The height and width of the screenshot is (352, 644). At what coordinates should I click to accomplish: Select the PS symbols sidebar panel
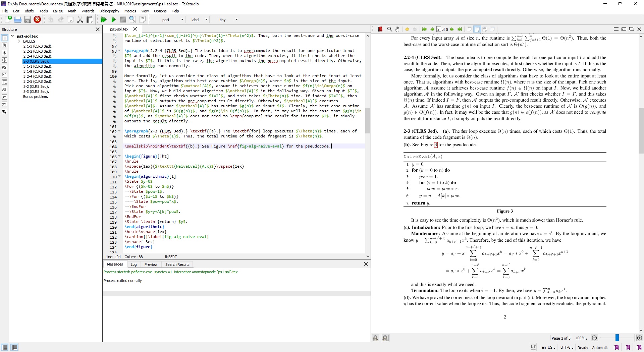[x=4, y=67]
